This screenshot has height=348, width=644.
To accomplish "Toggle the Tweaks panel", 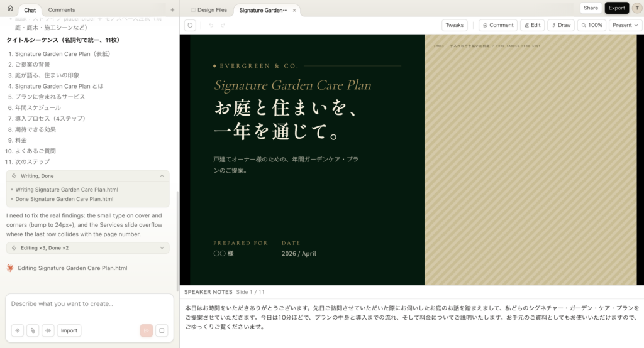I will [454, 25].
